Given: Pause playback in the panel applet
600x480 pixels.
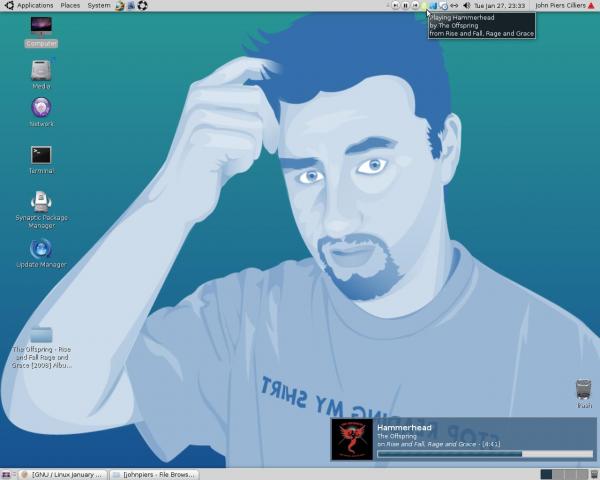Looking at the screenshot, I should (405, 5).
